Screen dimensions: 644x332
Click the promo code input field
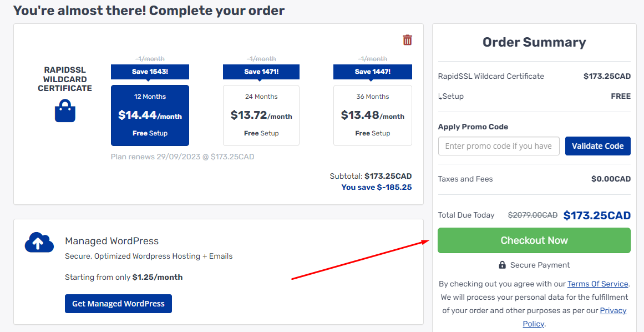pos(498,145)
